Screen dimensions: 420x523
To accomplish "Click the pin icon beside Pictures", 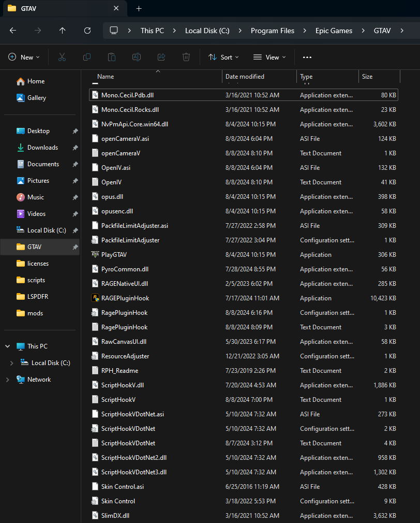I will 75,181.
